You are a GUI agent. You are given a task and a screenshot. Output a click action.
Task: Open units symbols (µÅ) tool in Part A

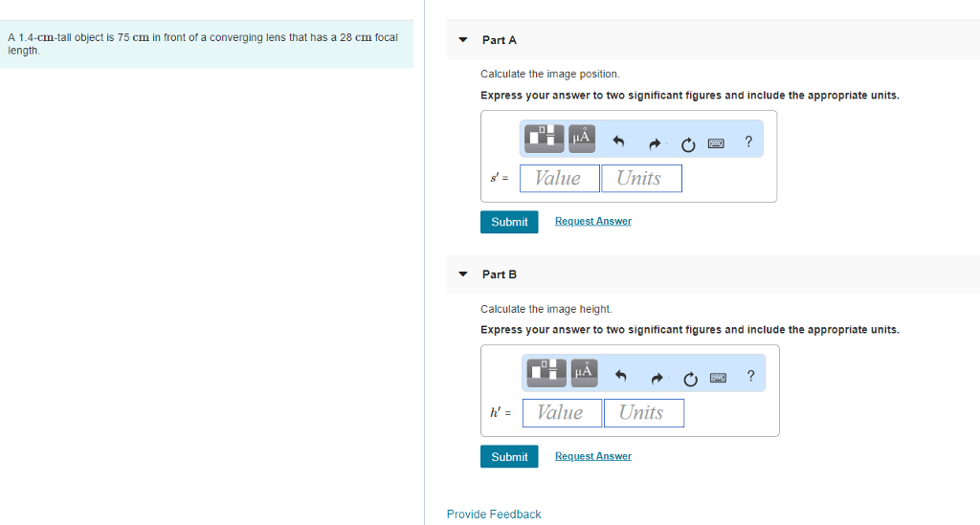click(x=582, y=139)
